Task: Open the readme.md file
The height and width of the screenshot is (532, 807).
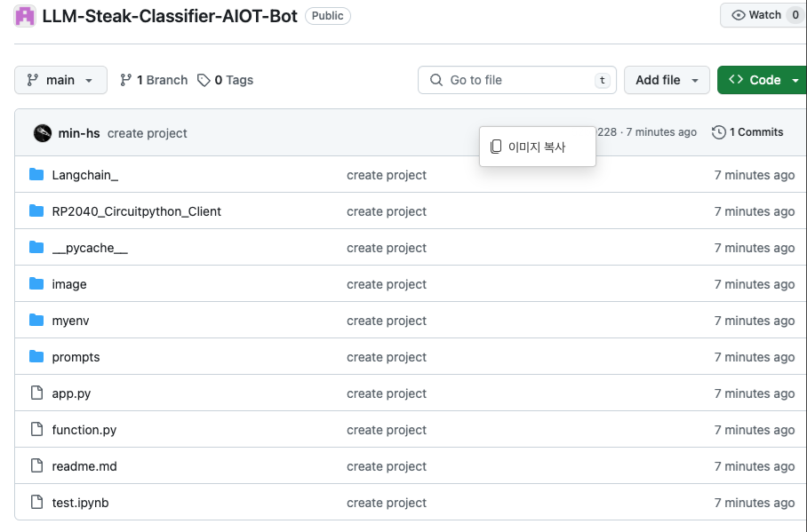Action: click(84, 466)
